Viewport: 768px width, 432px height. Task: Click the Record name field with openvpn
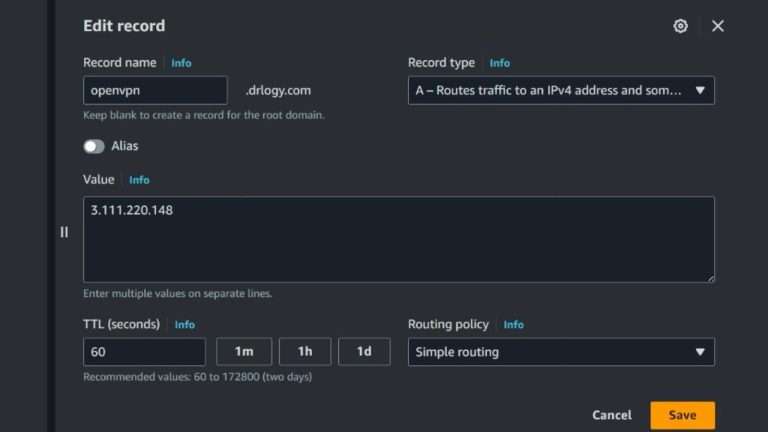tap(155, 90)
